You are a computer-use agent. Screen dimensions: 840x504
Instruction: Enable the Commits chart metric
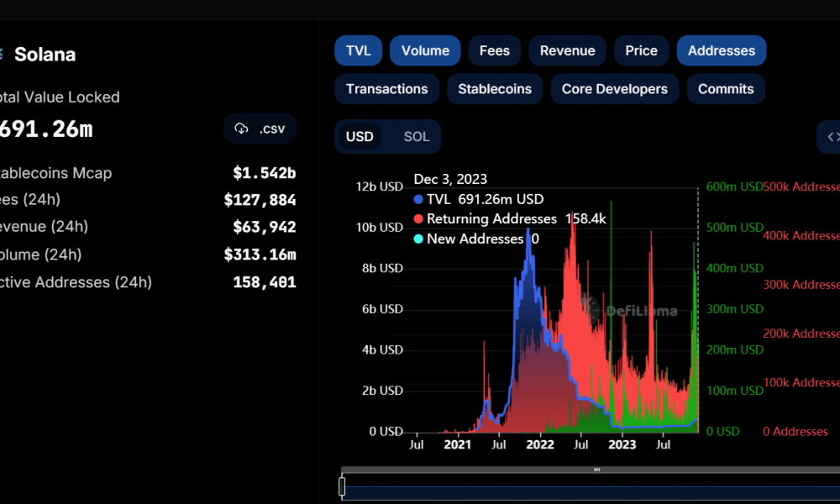(726, 89)
